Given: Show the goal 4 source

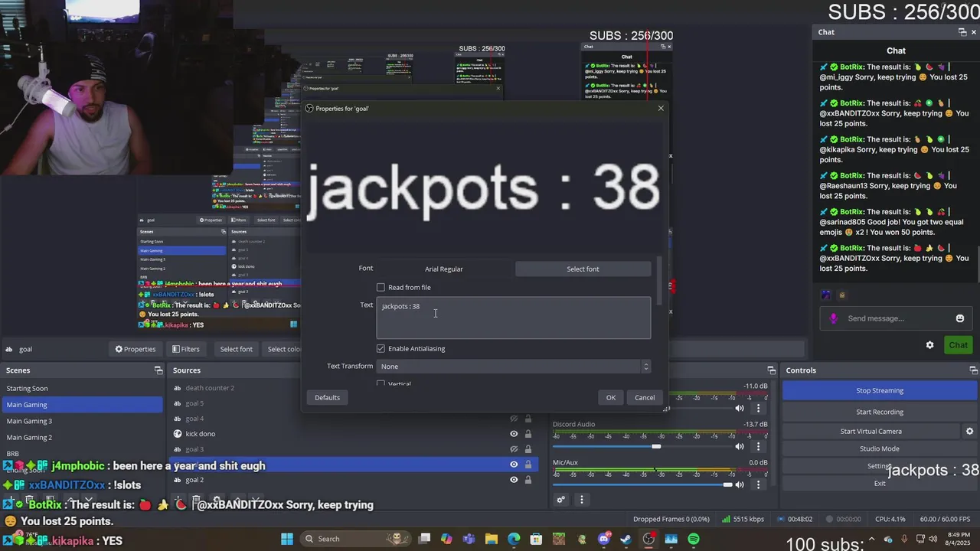Looking at the screenshot, I should tap(514, 419).
